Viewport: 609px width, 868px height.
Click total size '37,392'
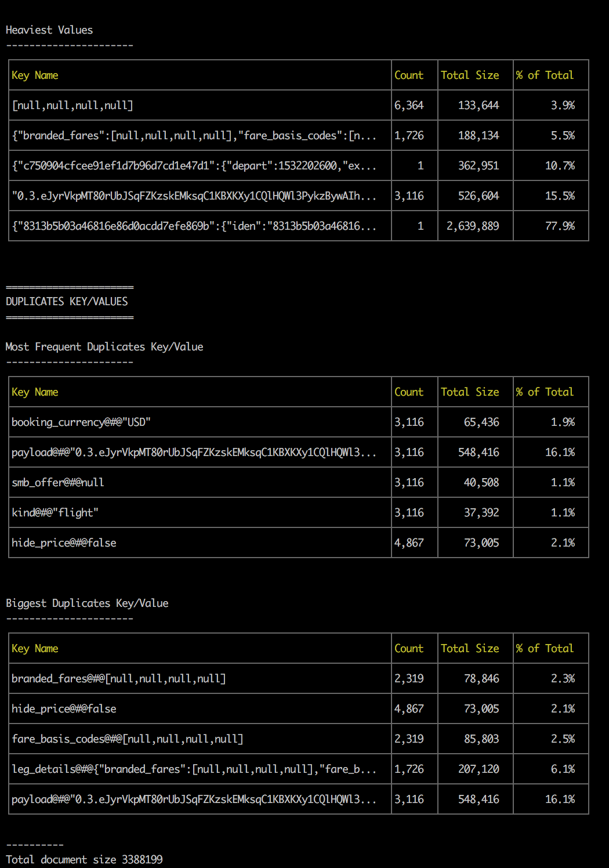(x=481, y=513)
